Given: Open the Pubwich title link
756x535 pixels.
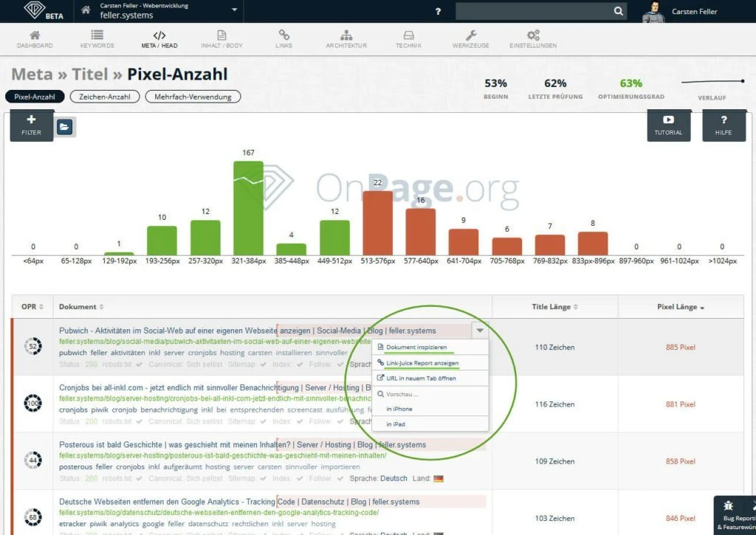Looking at the screenshot, I should pyautogui.click(x=247, y=331).
